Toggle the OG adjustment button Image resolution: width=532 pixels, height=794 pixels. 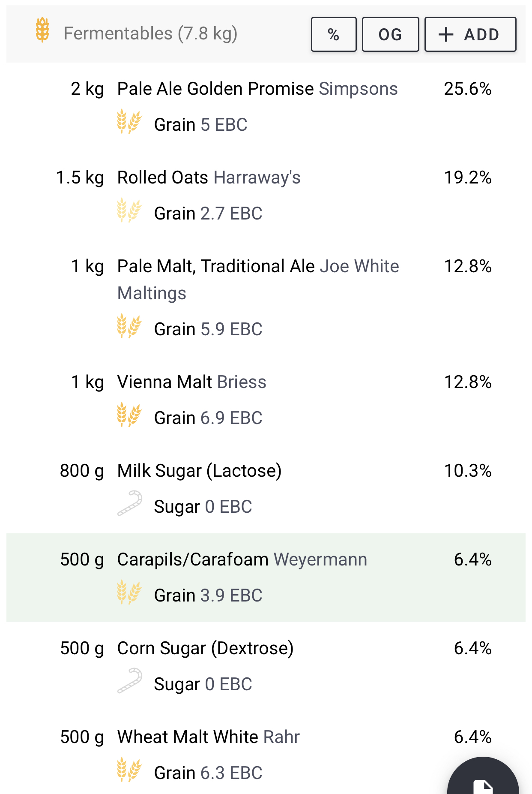tap(390, 34)
